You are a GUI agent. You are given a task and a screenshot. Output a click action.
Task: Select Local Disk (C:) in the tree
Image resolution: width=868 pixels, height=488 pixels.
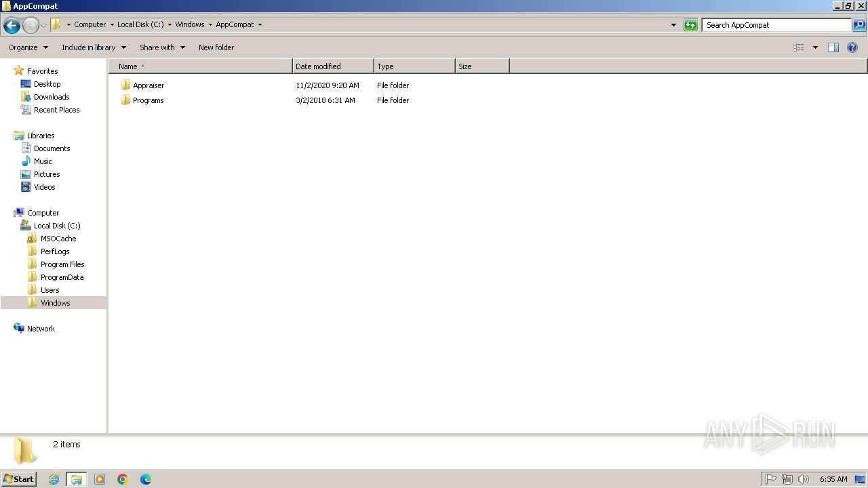point(57,226)
